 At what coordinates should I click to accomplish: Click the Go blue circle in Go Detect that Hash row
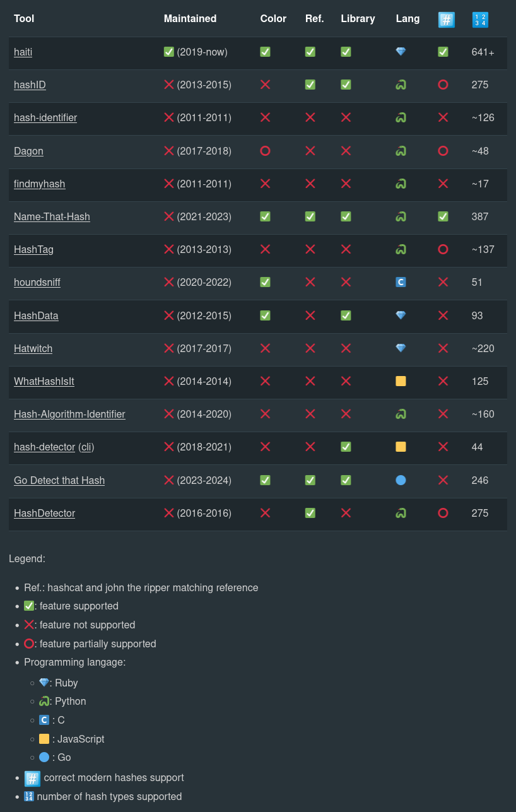click(x=401, y=480)
